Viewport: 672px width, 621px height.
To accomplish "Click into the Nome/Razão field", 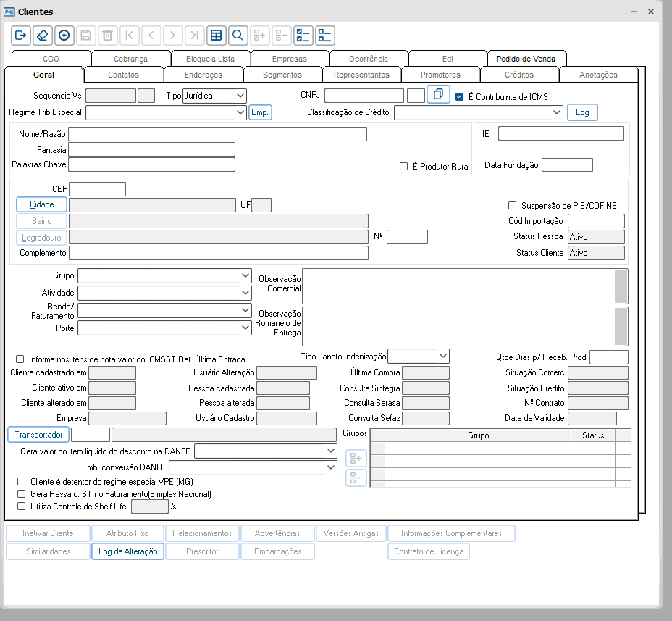I will 217,134.
